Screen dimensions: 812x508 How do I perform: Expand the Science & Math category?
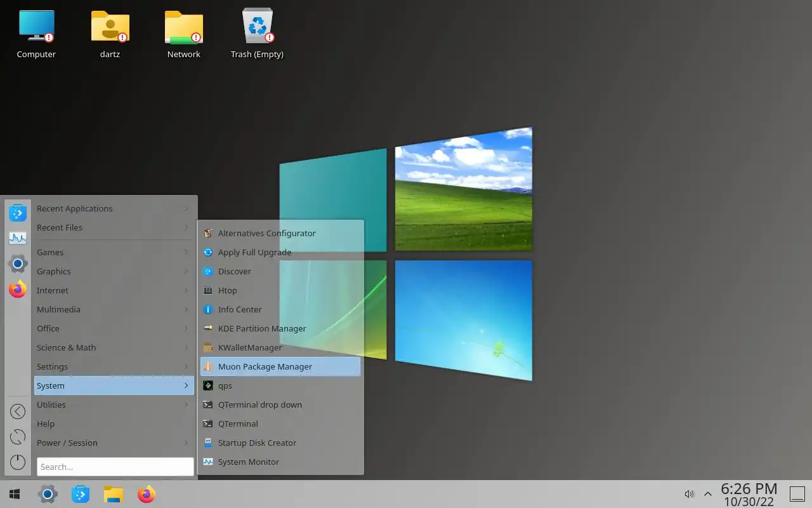(x=114, y=347)
